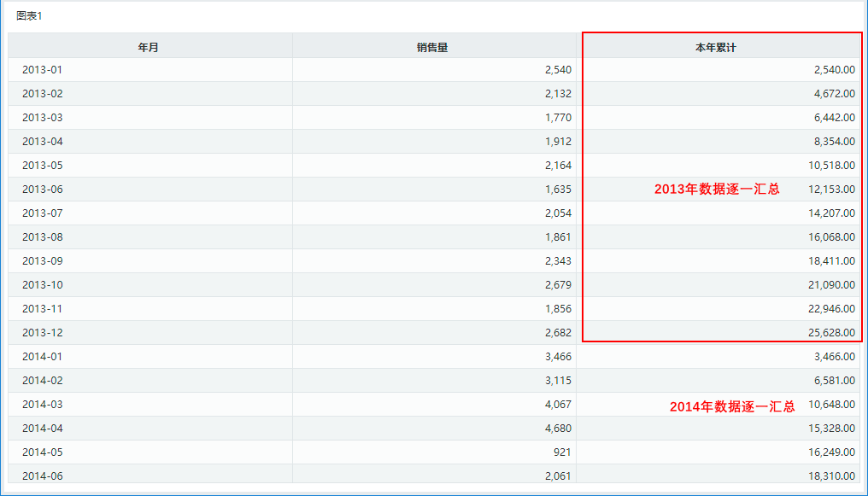Click sales value 2,540
The width and height of the screenshot is (868, 496).
pos(558,70)
